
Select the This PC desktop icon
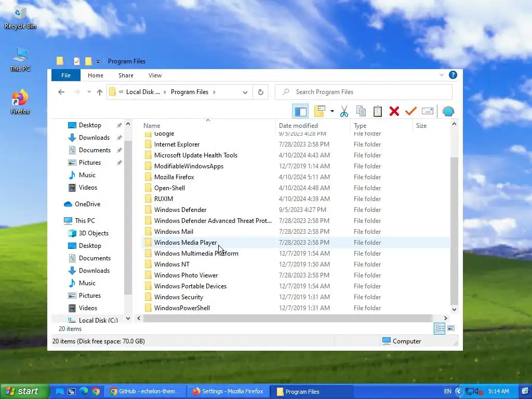[x=20, y=60]
